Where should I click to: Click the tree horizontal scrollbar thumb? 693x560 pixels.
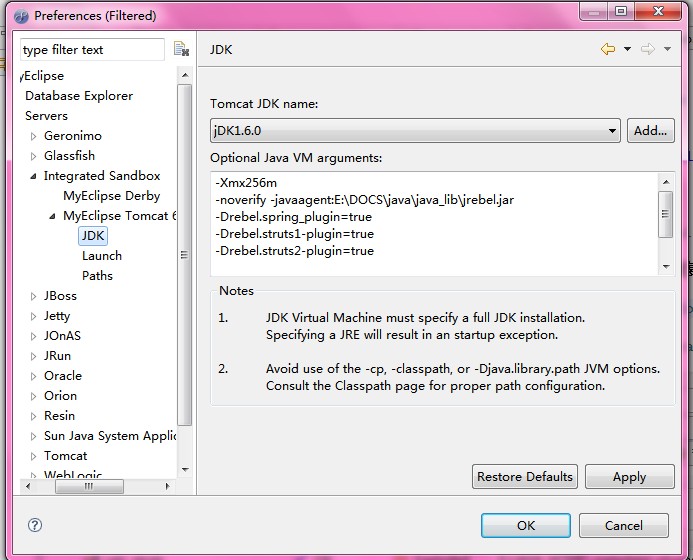(89, 486)
